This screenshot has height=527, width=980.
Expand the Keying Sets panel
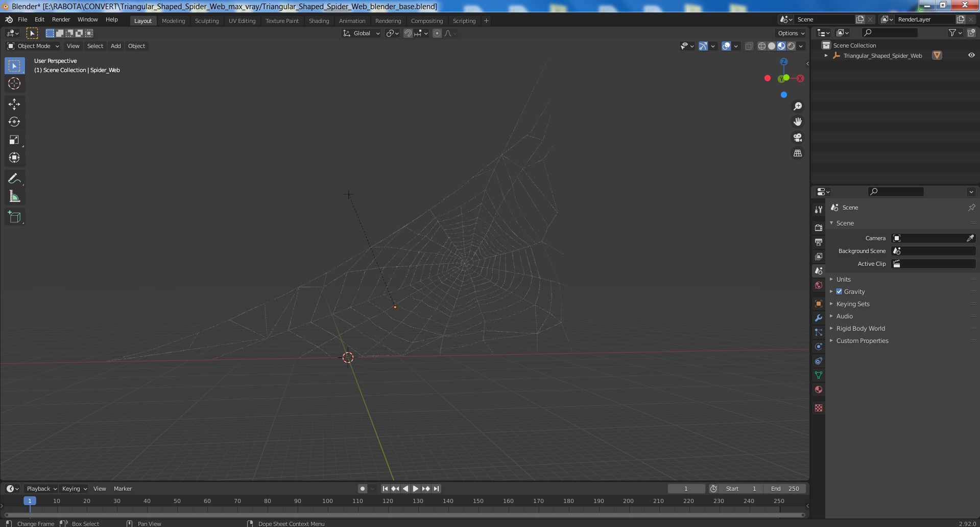click(852, 304)
